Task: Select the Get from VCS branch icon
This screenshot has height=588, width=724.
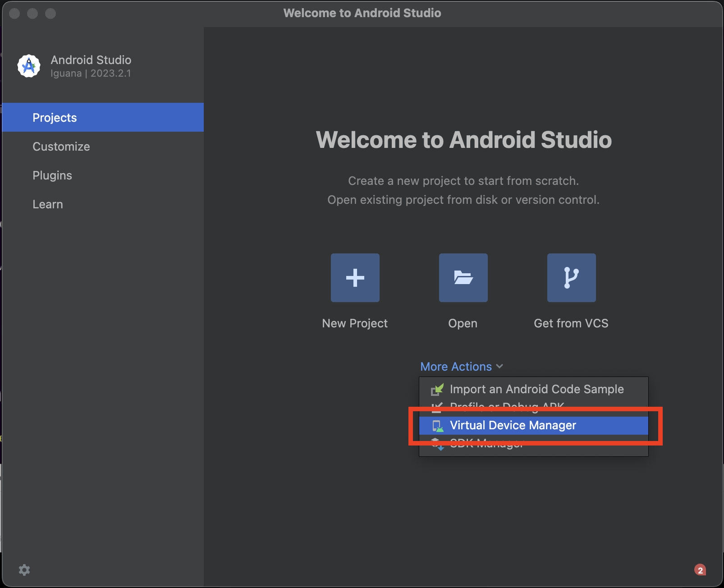Action: coord(571,278)
